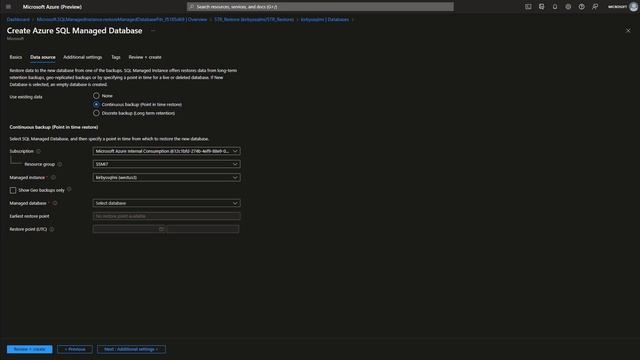Show info tooltip for Show Geo backups only
The width and height of the screenshot is (640, 360).
69,189
